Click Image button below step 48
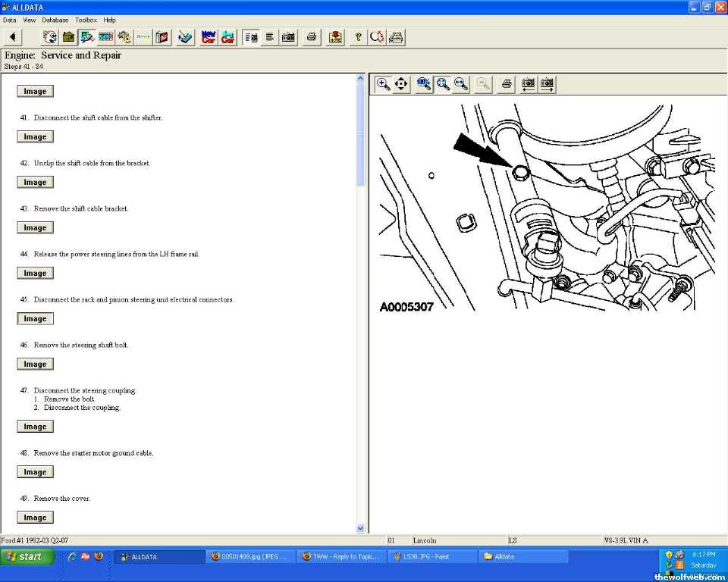 coord(35,472)
